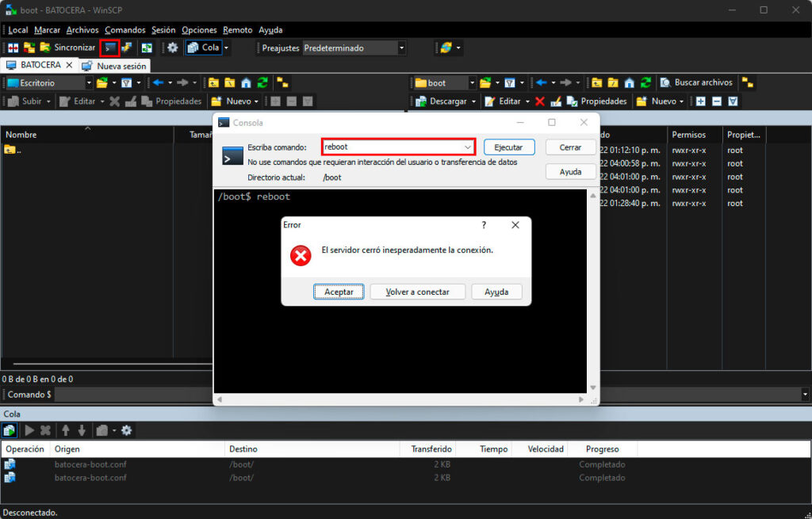Click the remote select files plus icon
Image resolution: width=812 pixels, height=519 pixels.
point(700,101)
